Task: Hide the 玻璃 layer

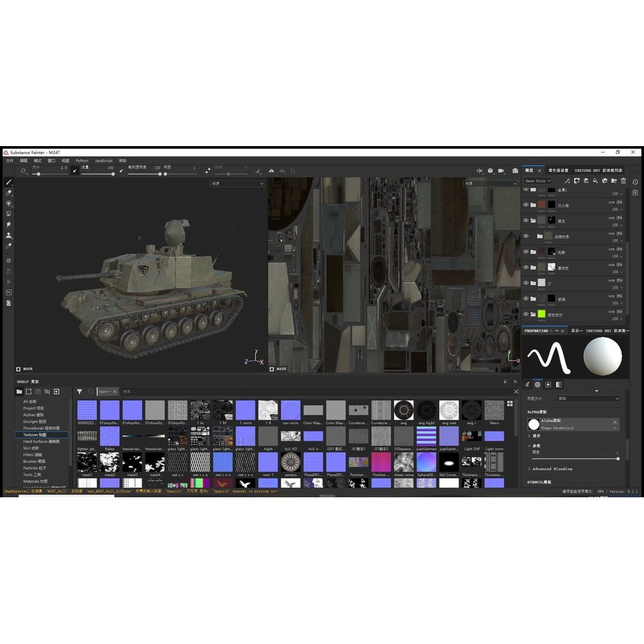Action: [526, 298]
